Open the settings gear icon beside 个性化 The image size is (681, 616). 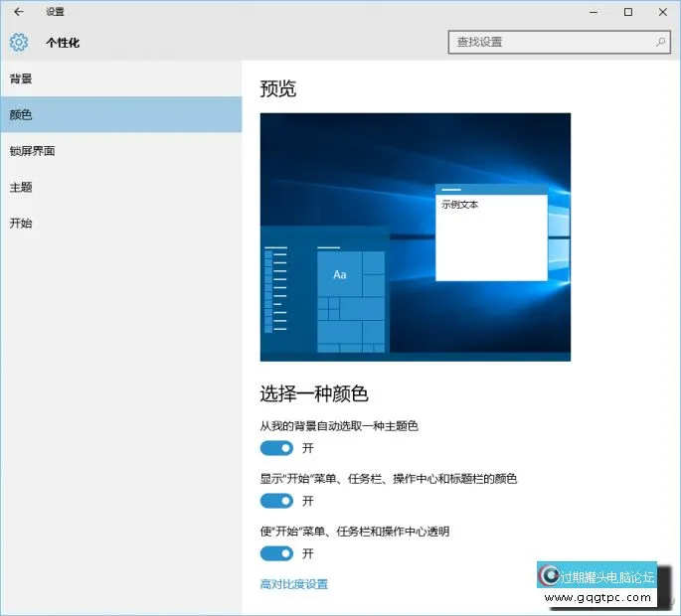point(19,42)
